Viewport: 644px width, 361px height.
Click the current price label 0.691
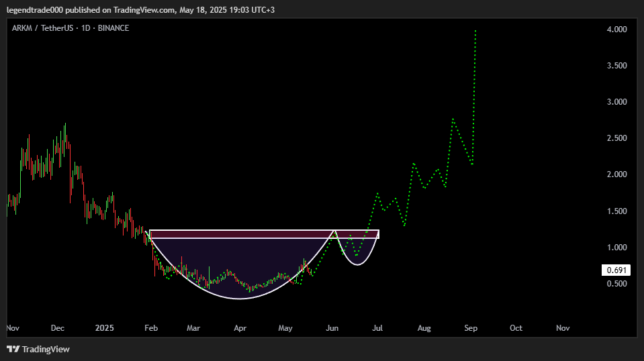(x=616, y=270)
